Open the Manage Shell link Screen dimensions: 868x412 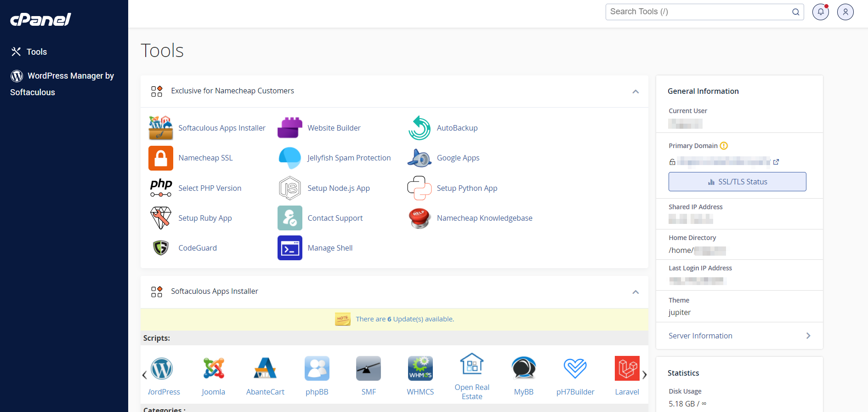330,248
